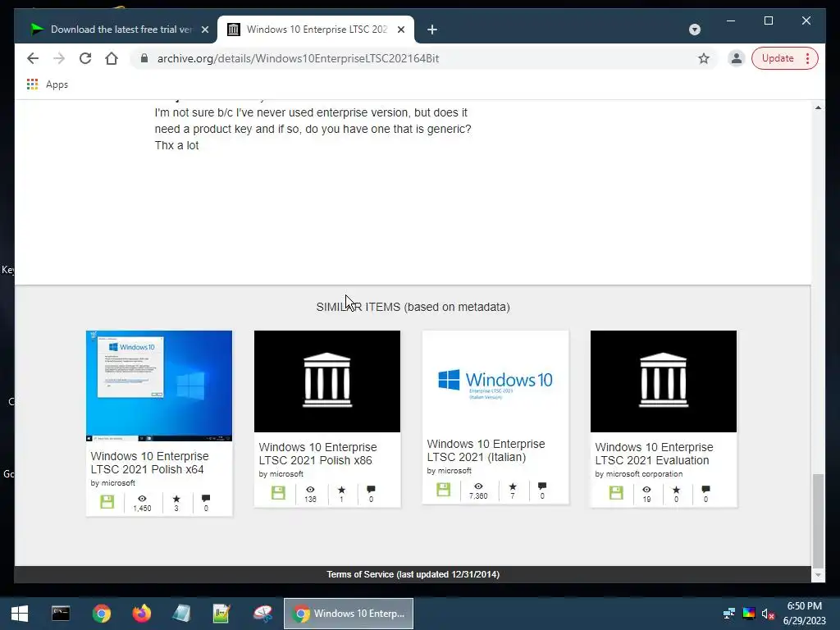The width and height of the screenshot is (840, 630).
Task: Open the Apps shortcut in the bookmarks bar
Action: tap(48, 84)
